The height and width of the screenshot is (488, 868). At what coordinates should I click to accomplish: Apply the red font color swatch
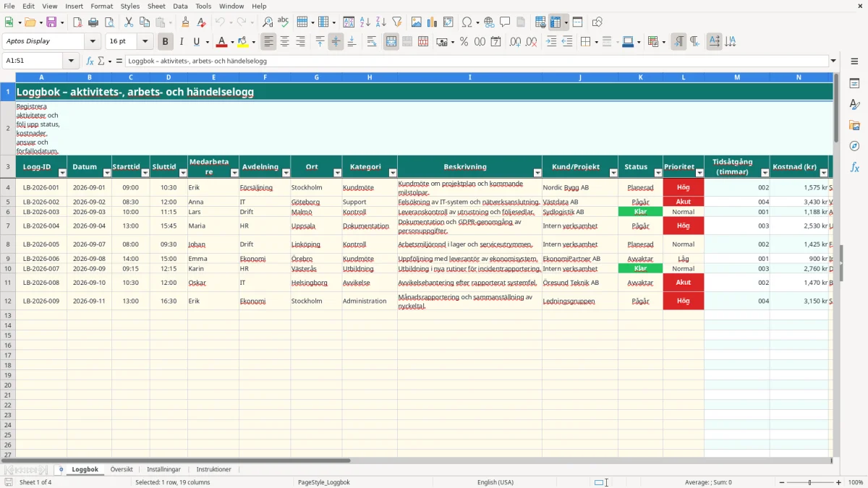click(x=222, y=42)
